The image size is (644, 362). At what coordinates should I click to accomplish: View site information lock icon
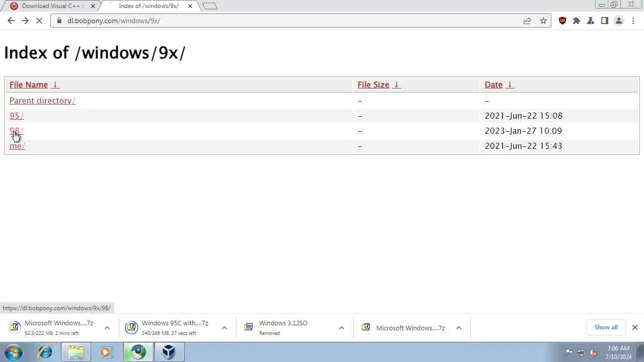pyautogui.click(x=59, y=21)
